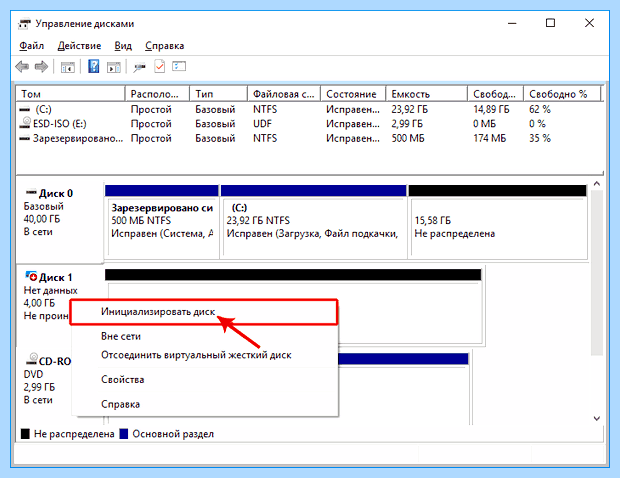Sort by the Файловая с... column header
Image resolution: width=620 pixels, height=478 pixels.
(284, 94)
